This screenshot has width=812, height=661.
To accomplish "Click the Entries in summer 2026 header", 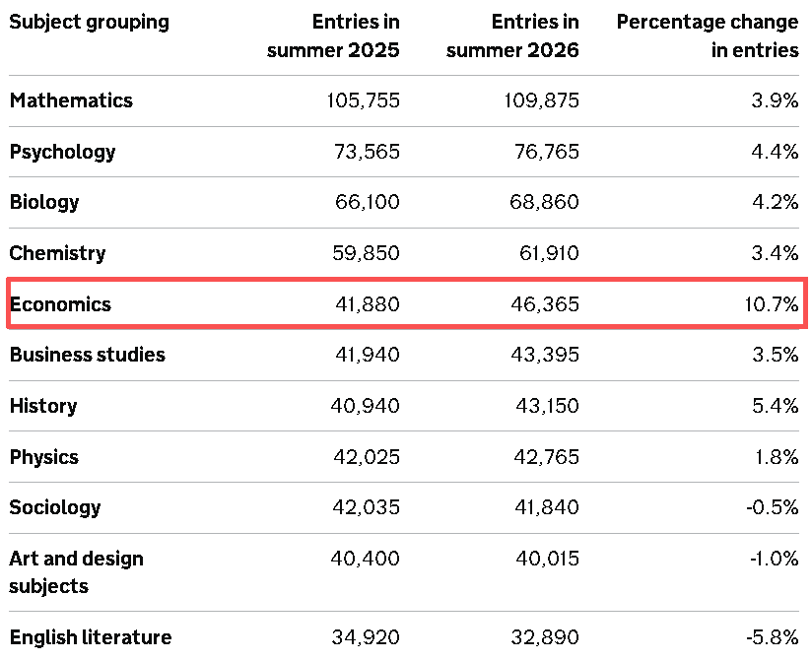I will (512, 36).
